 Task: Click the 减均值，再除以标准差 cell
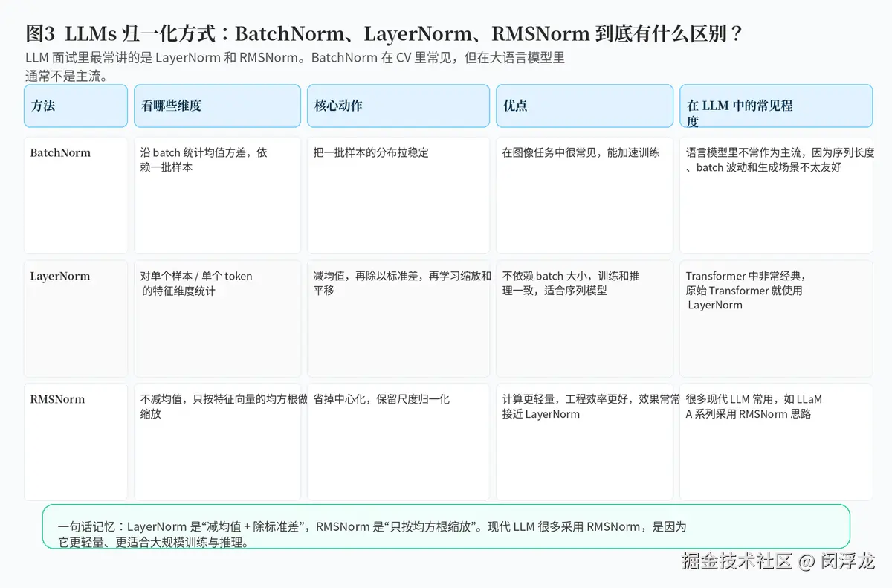point(398,318)
